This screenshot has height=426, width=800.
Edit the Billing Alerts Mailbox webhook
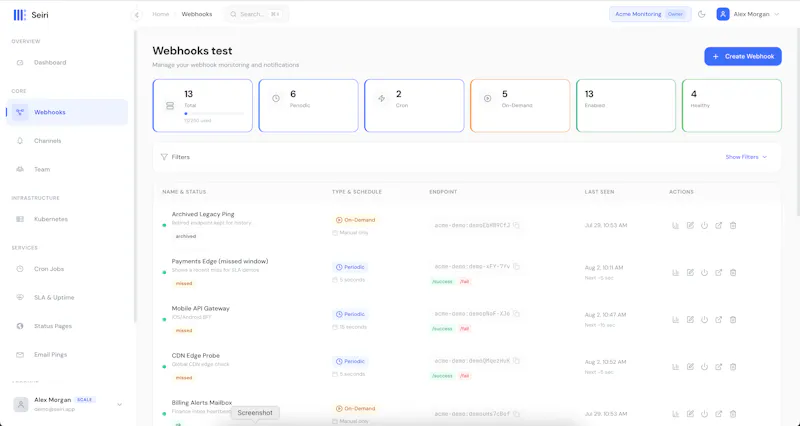click(690, 414)
